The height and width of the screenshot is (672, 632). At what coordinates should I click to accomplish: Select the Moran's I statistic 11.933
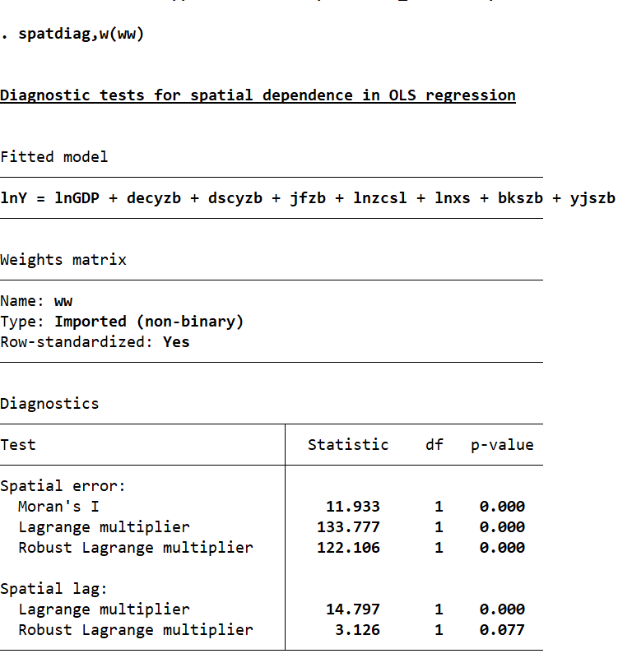tap(353, 506)
